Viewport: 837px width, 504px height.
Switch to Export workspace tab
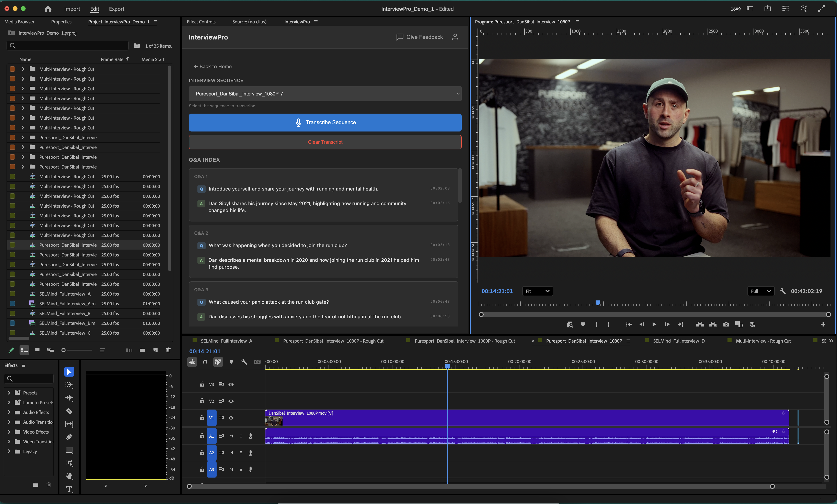[x=116, y=9]
